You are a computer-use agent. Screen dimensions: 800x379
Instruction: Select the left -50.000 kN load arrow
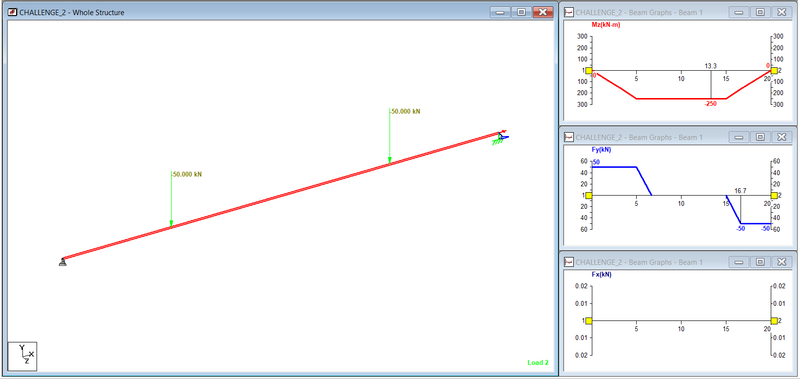pyautogui.click(x=171, y=200)
